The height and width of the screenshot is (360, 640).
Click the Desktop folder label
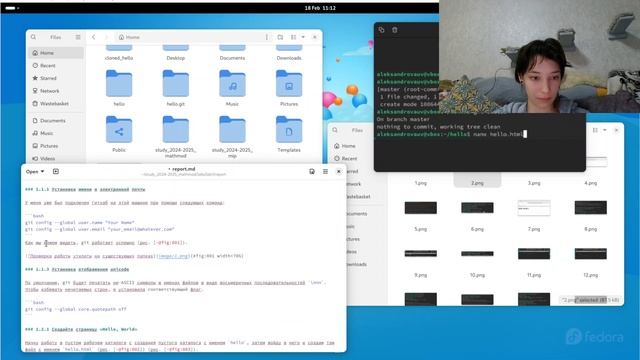pyautogui.click(x=176, y=58)
